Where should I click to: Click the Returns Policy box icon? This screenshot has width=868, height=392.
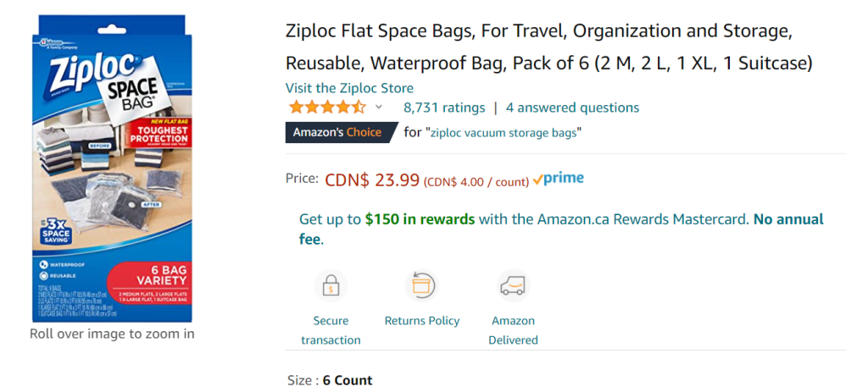tap(421, 286)
